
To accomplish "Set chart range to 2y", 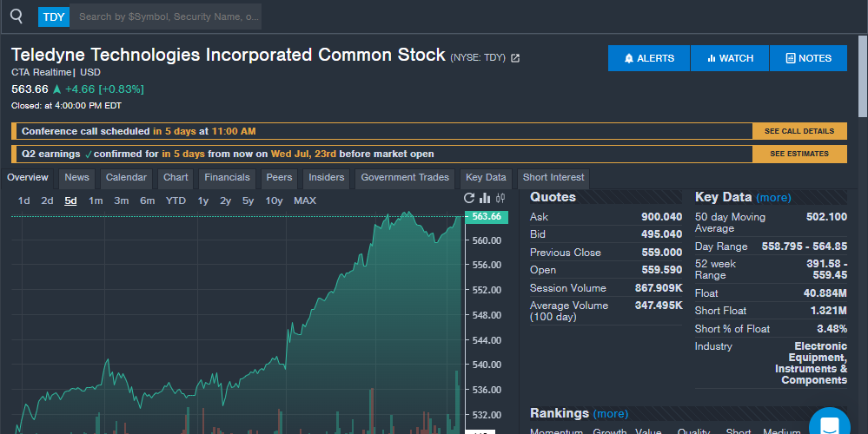I will click(x=225, y=201).
